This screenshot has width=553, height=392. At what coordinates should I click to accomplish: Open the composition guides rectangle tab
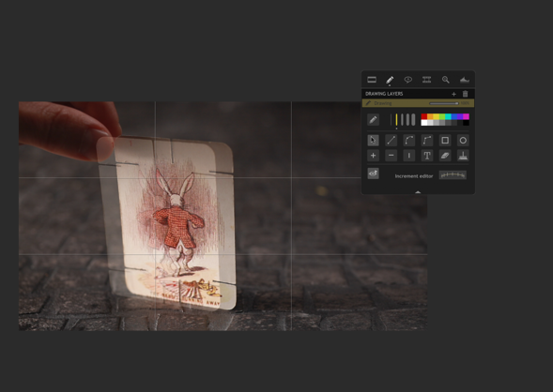pyautogui.click(x=372, y=80)
